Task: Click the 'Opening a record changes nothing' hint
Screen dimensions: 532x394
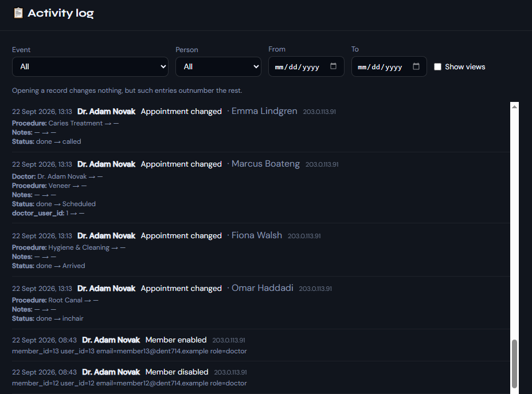Action: point(127,90)
